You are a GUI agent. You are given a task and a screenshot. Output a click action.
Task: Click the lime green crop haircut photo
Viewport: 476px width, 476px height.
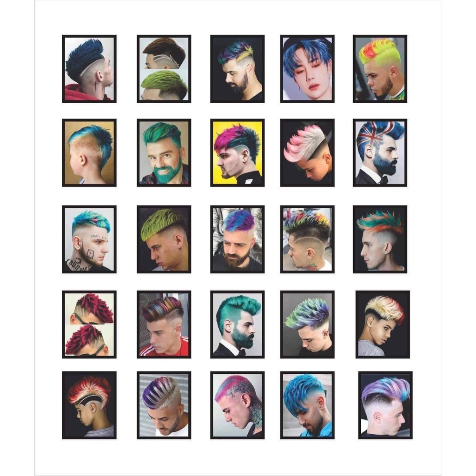(164, 239)
